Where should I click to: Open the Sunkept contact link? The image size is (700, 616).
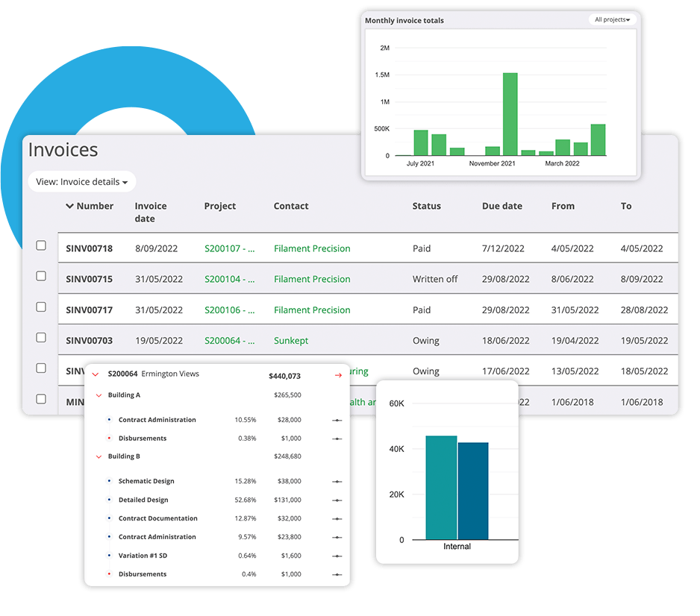click(x=290, y=340)
